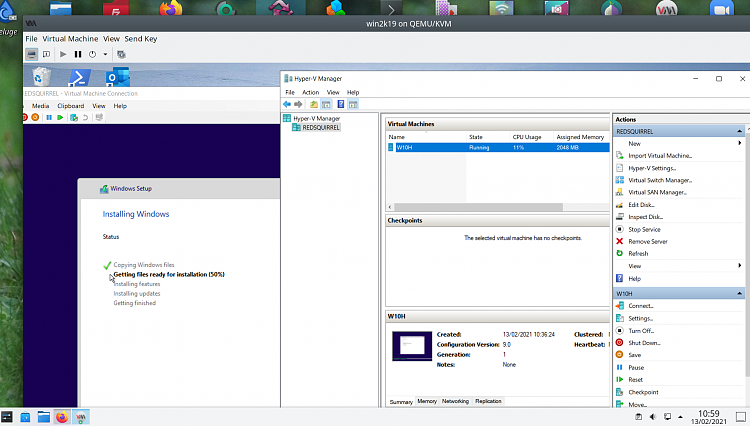Expand the New submenu in Actions
Screen dimensions: 750x426
point(739,143)
